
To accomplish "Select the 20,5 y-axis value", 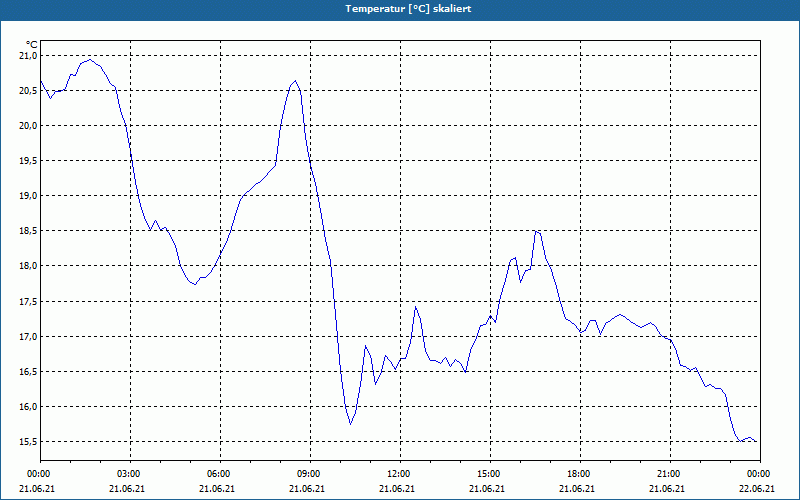I will (29, 91).
